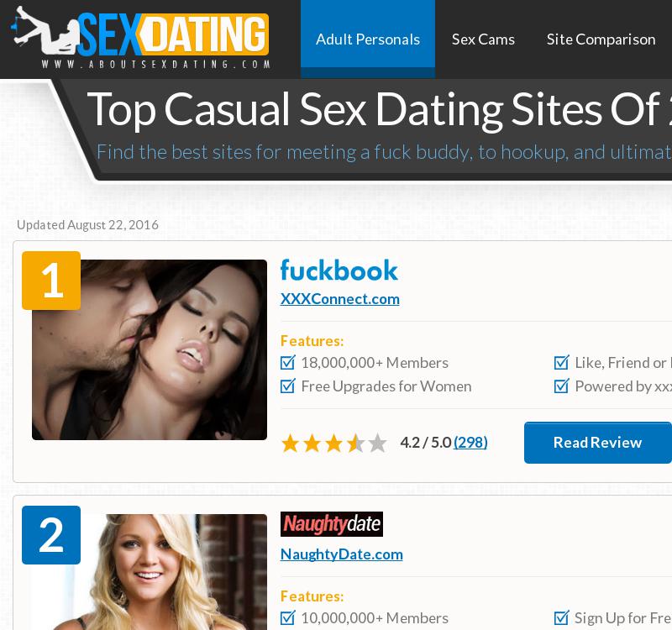Follow the NaughtyDate.com link
Image resolution: width=672 pixels, height=630 pixels.
pyautogui.click(x=342, y=554)
